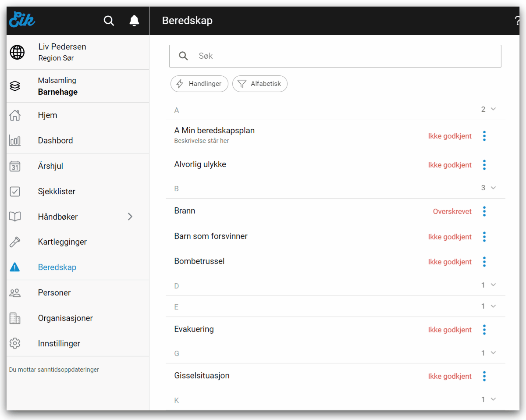526x420 pixels.
Task: Click the globe icon beside Liv Pedersen
Action: coord(17,52)
